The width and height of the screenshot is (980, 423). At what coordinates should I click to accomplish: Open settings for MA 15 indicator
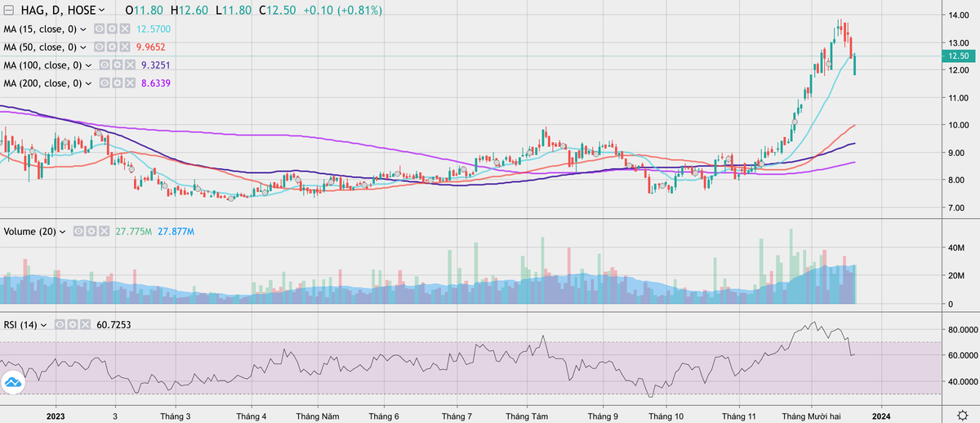click(112, 29)
